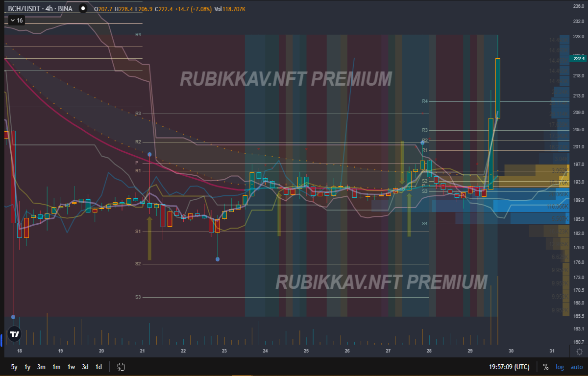
Task: Click date 24 on the time axis
Action: tap(265, 351)
